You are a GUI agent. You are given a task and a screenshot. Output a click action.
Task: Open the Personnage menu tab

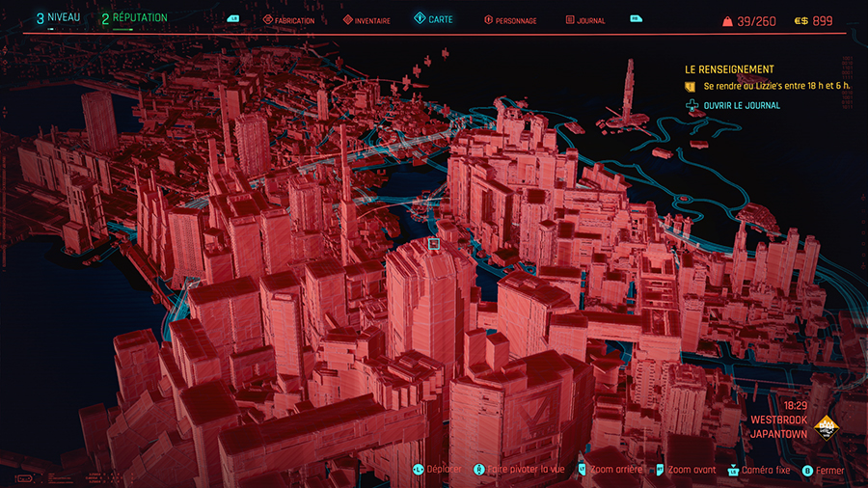(x=510, y=19)
